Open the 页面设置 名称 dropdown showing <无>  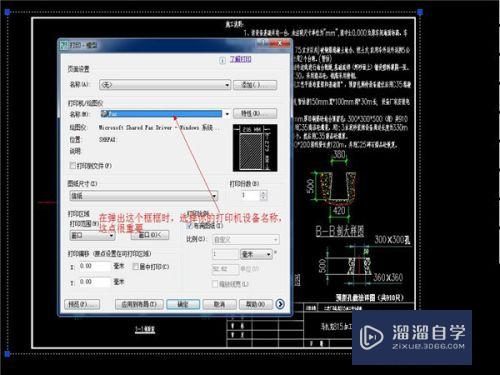[x=165, y=85]
